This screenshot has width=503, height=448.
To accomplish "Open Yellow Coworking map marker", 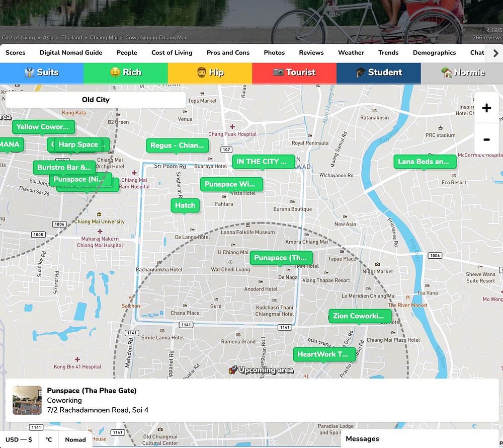I will (x=43, y=127).
